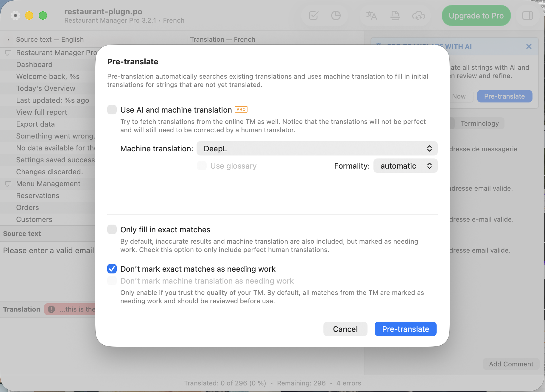Click Cancel in Pre-translate dialog
Viewport: 545px width, 392px height.
345,329
